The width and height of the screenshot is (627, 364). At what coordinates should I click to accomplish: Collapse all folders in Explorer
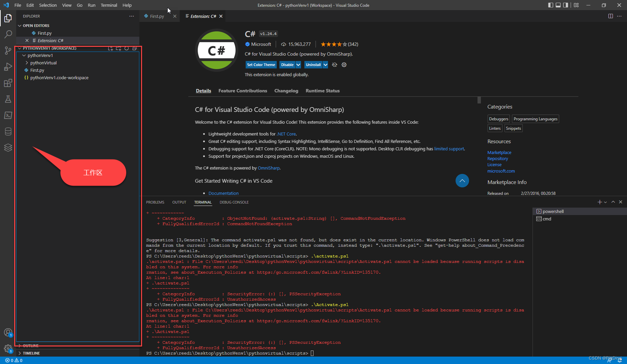(x=135, y=49)
